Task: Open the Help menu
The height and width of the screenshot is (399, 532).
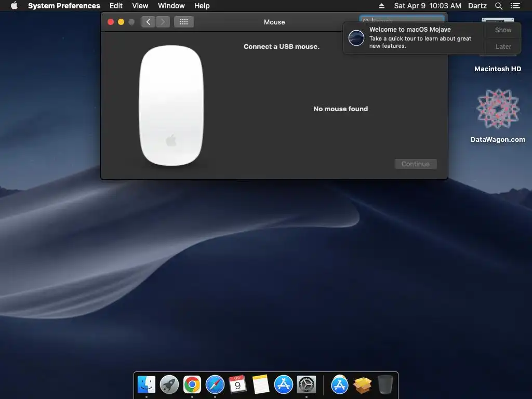Action: (202, 6)
